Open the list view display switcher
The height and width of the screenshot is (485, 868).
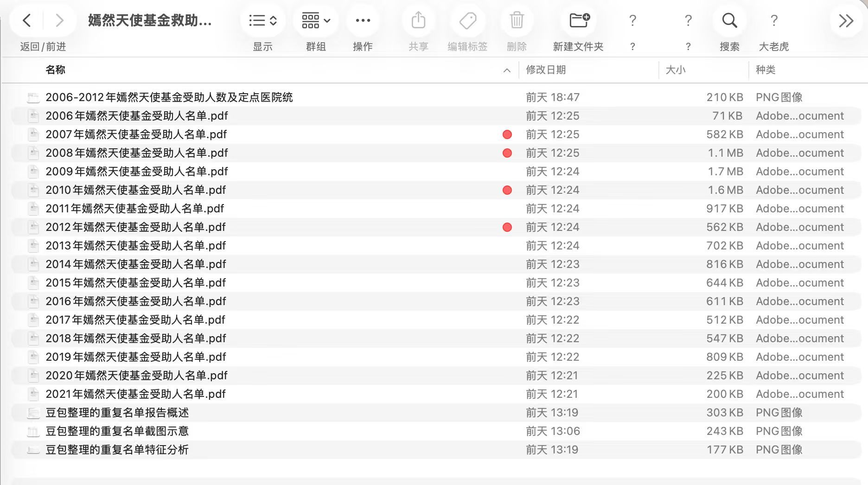262,20
